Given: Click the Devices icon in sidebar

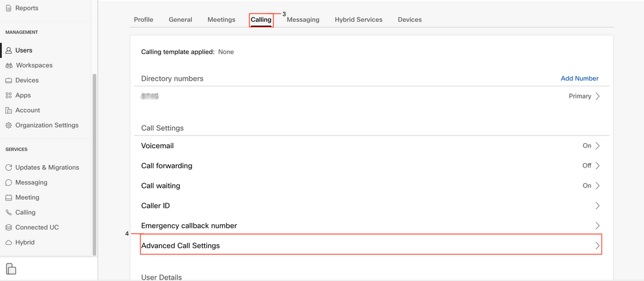Looking at the screenshot, I should [x=9, y=81].
